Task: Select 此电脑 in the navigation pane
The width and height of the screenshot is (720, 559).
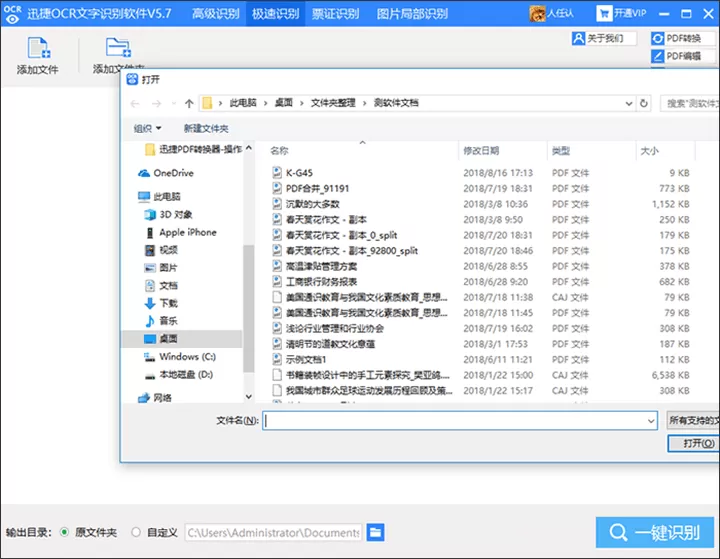Action: coord(159,197)
